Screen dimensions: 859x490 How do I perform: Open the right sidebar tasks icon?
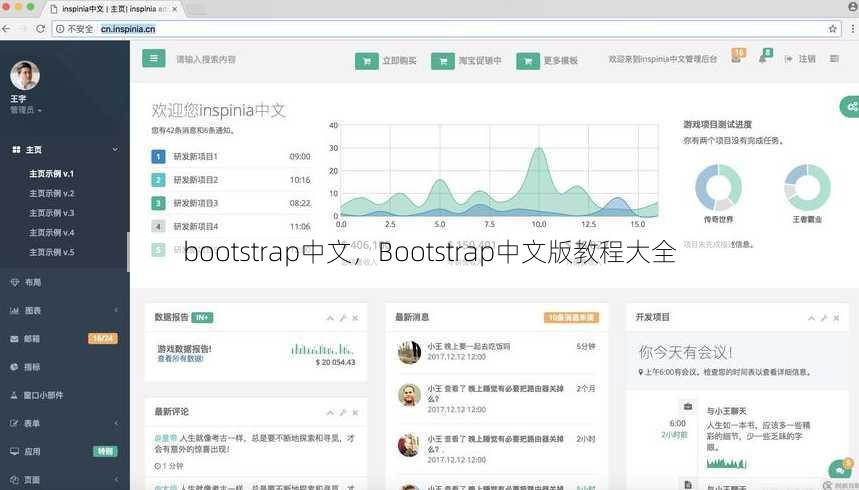click(834, 58)
